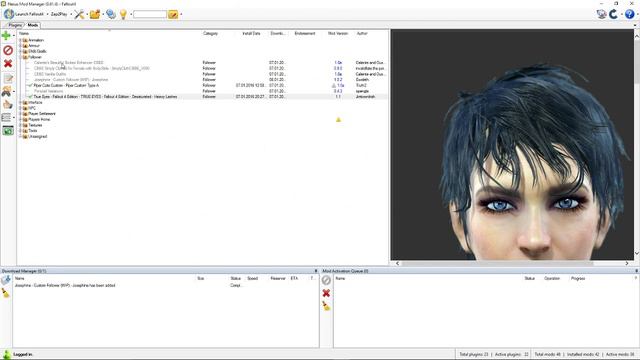This screenshot has height=360, width=640.
Task: Expand the Armour category folder
Action: [20, 46]
